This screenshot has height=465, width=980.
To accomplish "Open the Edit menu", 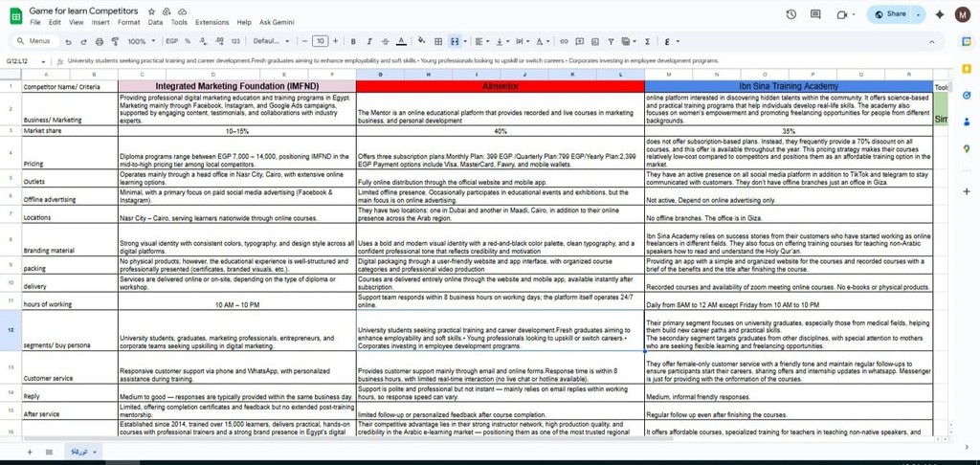I will click(55, 22).
